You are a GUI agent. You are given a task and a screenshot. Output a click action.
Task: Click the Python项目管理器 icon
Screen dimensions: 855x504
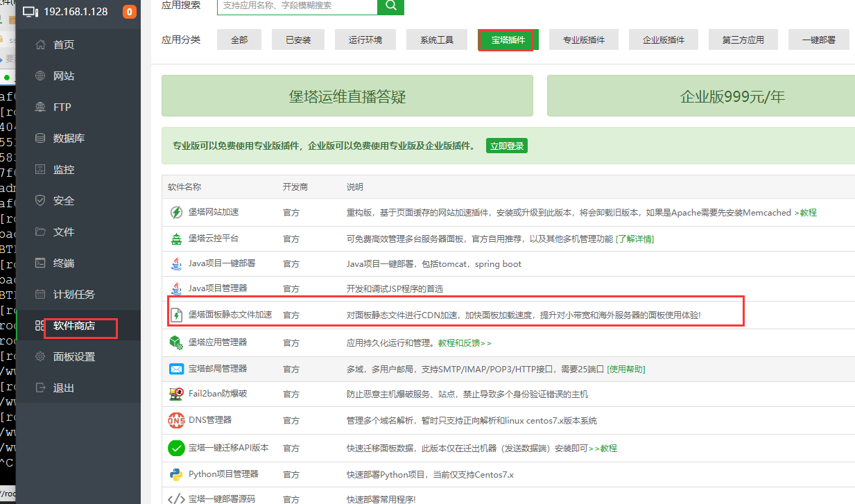coord(176,474)
